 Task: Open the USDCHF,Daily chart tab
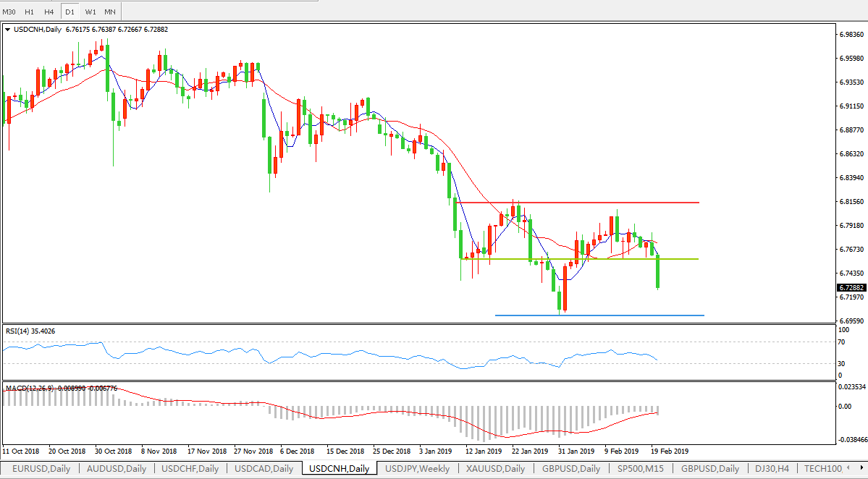pos(190,469)
